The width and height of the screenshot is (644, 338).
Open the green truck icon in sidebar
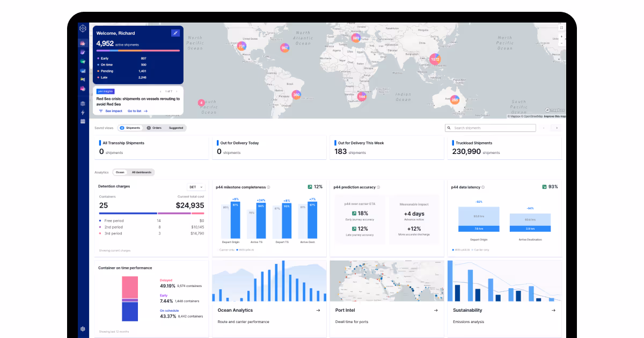pyautogui.click(x=83, y=62)
